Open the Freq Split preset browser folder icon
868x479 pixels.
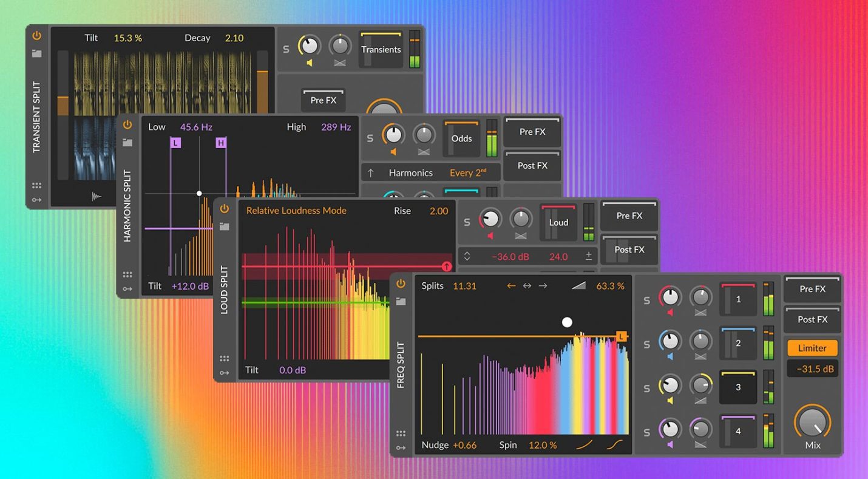pyautogui.click(x=401, y=301)
